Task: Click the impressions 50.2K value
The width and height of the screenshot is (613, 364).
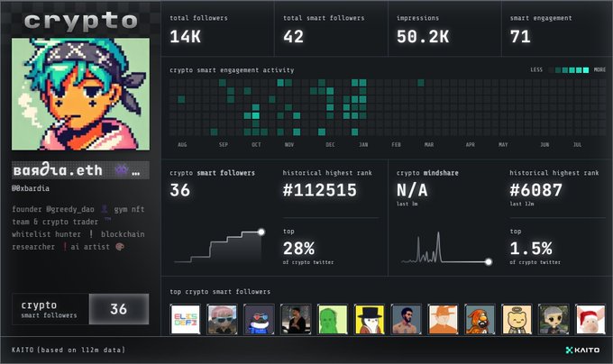Action: click(x=423, y=37)
